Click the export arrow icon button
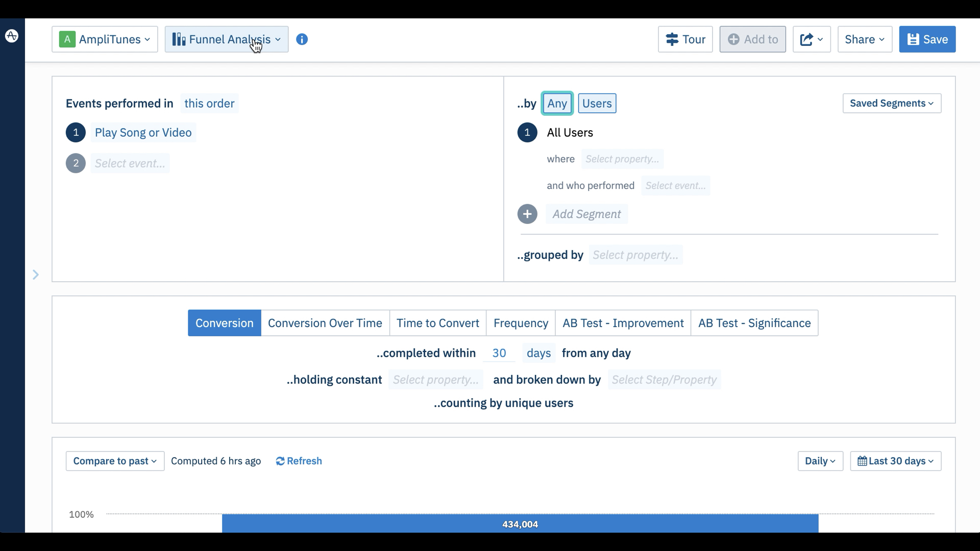The height and width of the screenshot is (551, 980). point(811,39)
